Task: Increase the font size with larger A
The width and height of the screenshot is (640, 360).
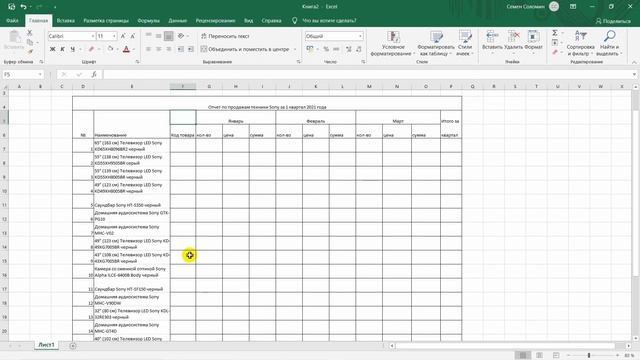Action: pyautogui.click(x=123, y=36)
